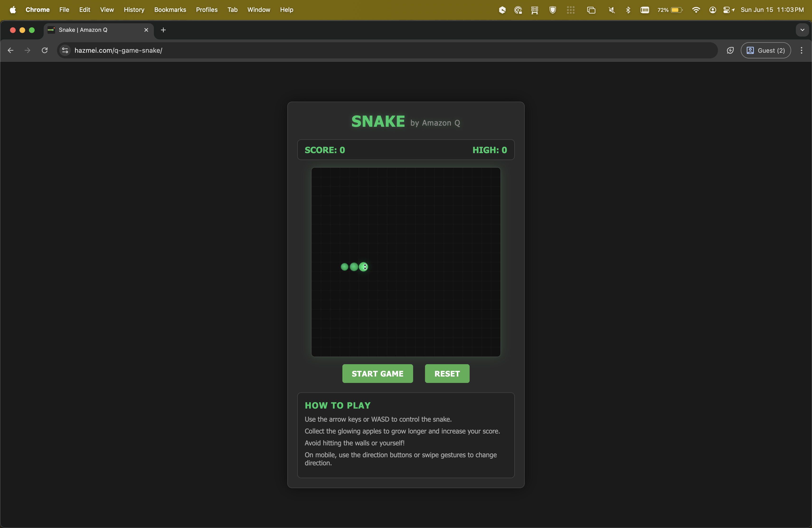Click the START GAME button

click(377, 373)
